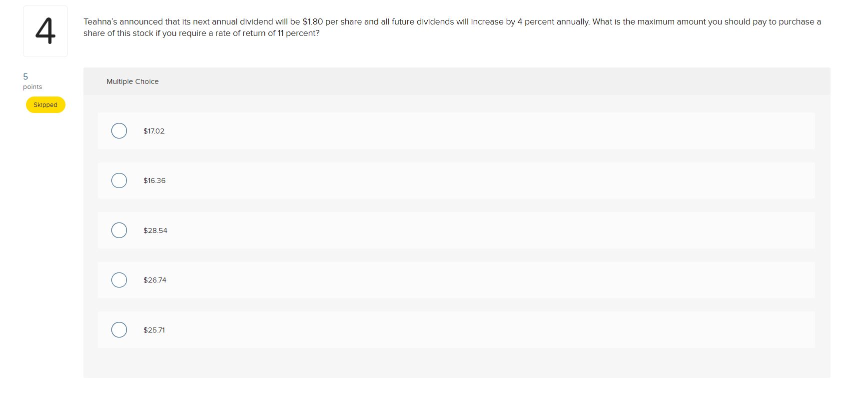Click the $17.02 answer text label
The width and height of the screenshot is (868, 403).
coord(154,130)
